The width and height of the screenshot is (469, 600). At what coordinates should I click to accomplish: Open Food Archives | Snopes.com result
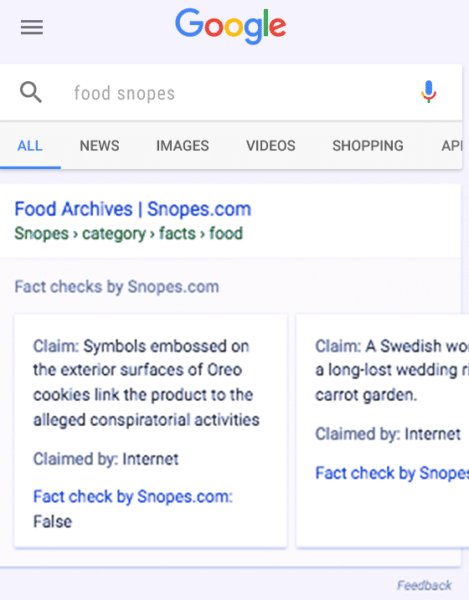(x=133, y=209)
